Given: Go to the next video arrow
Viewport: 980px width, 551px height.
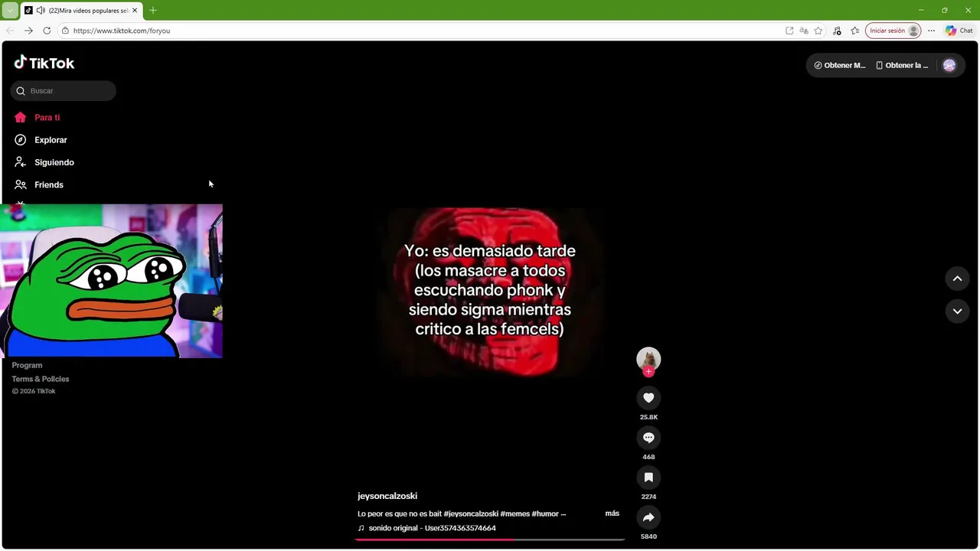Looking at the screenshot, I should click(957, 311).
